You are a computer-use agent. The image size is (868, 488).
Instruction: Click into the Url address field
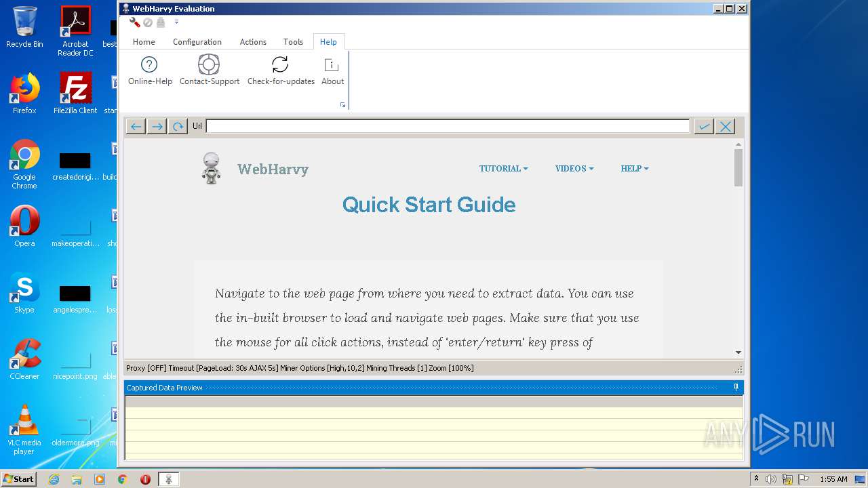448,126
